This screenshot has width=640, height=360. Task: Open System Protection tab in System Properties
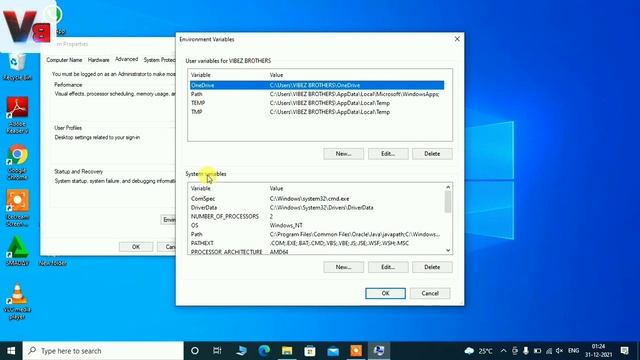(159, 60)
